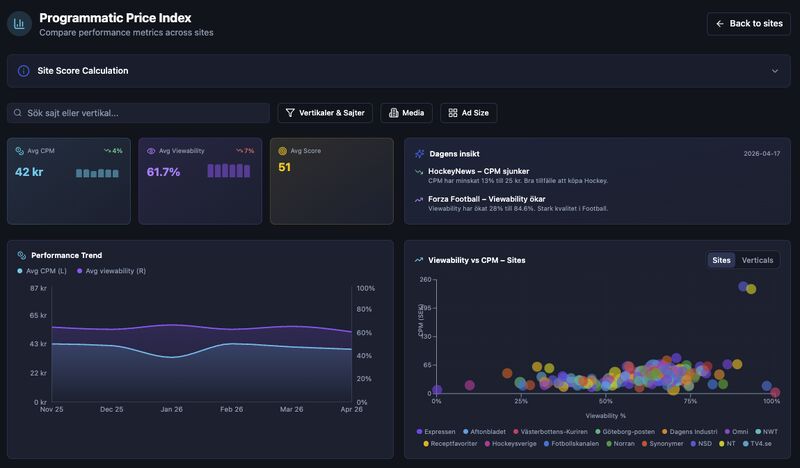This screenshot has width=800, height=468.
Task: Click the 51 Avg Score value
Action: click(x=285, y=167)
